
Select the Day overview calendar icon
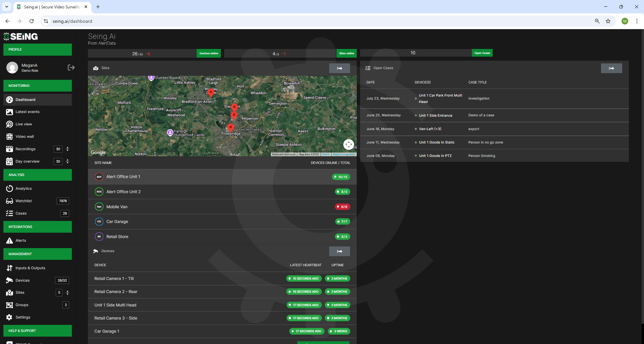pos(10,161)
